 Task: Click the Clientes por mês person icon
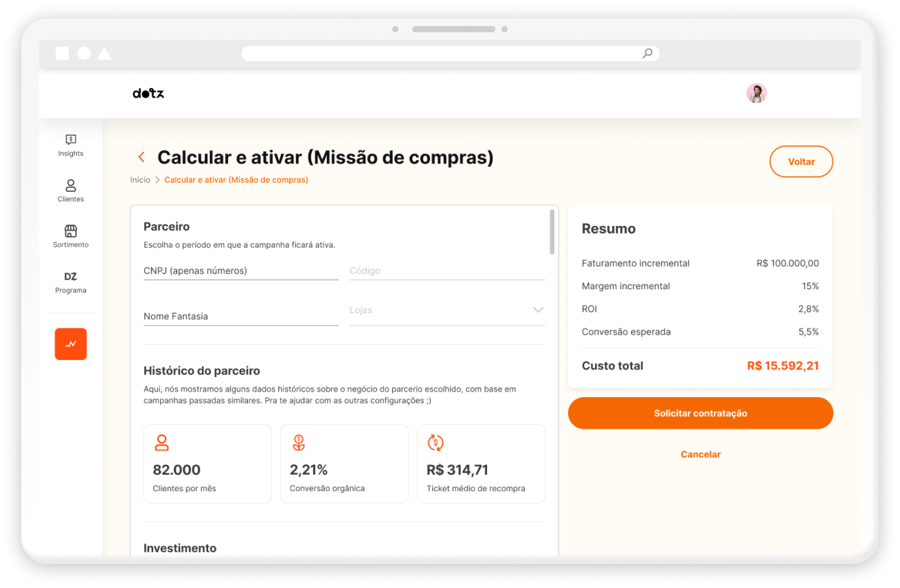[161, 442]
